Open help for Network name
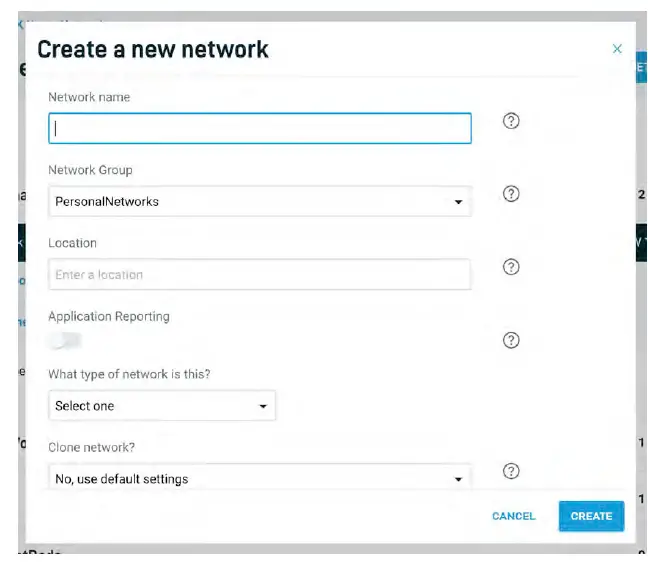The image size is (648, 571). click(x=511, y=121)
